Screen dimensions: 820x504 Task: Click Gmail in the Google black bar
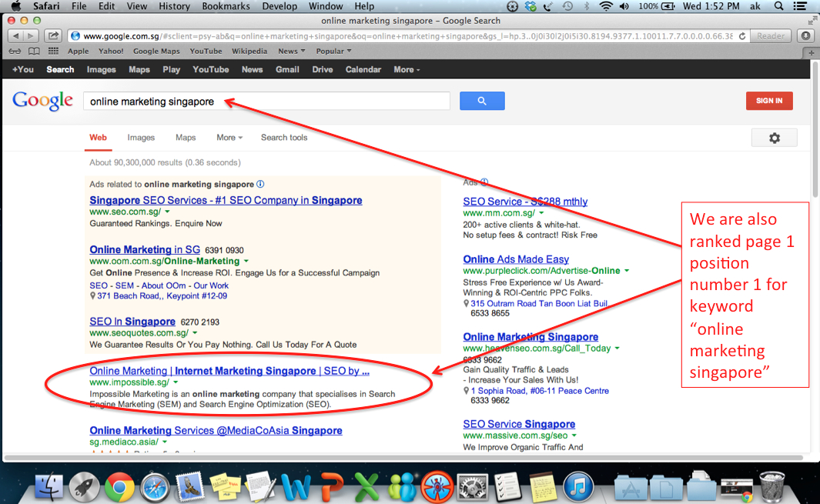pos(287,69)
